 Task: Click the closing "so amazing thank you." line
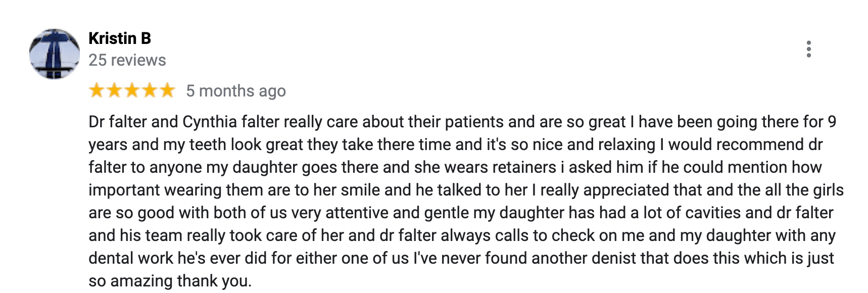pos(170,281)
